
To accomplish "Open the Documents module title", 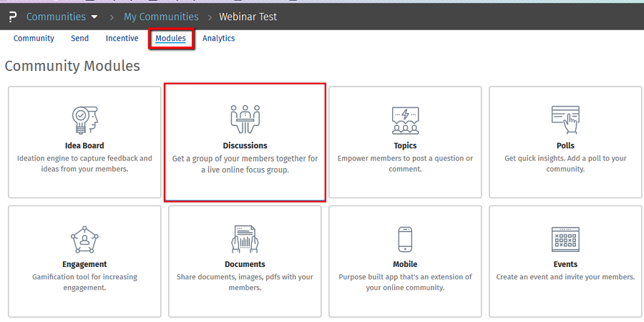I will 245,264.
